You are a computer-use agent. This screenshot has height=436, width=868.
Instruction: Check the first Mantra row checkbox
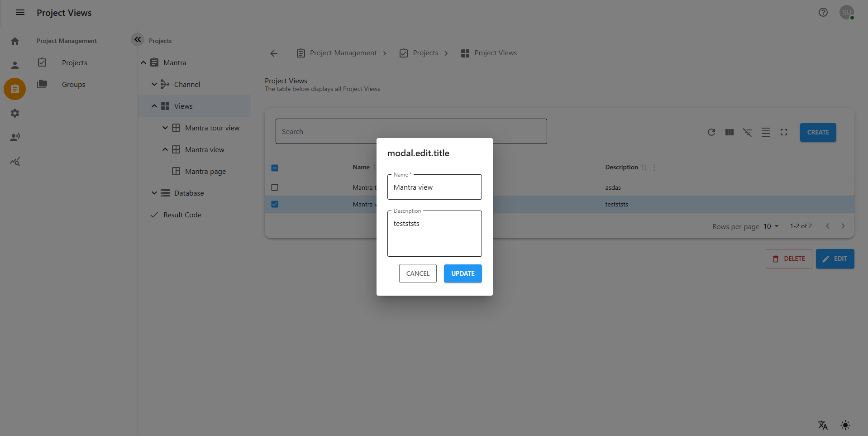click(x=275, y=187)
